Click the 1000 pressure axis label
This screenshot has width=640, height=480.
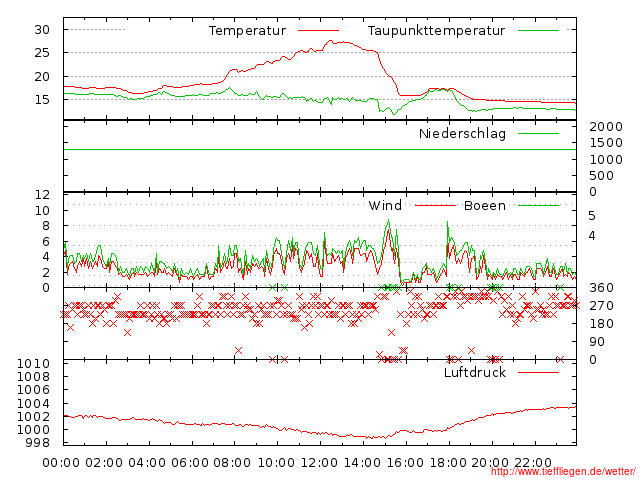coord(33,429)
